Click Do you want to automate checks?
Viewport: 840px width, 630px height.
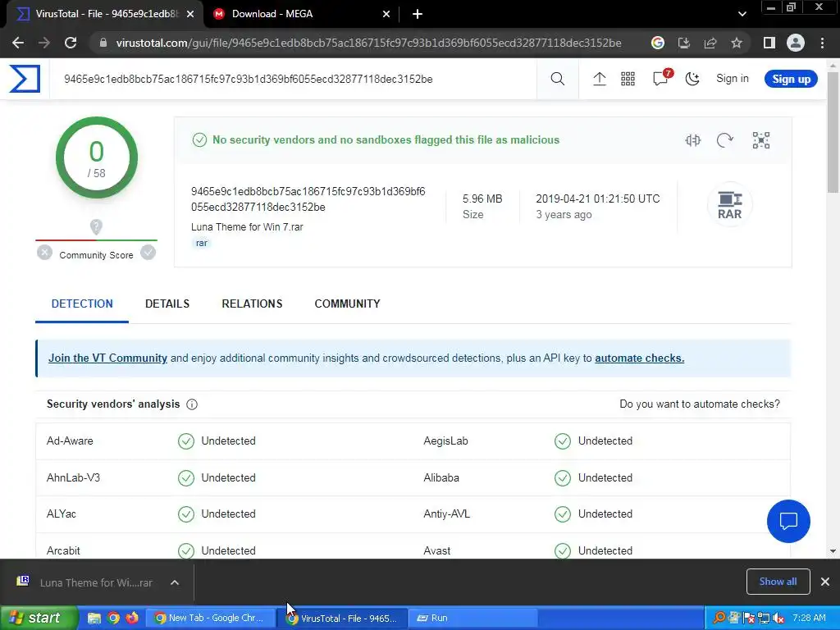700,404
